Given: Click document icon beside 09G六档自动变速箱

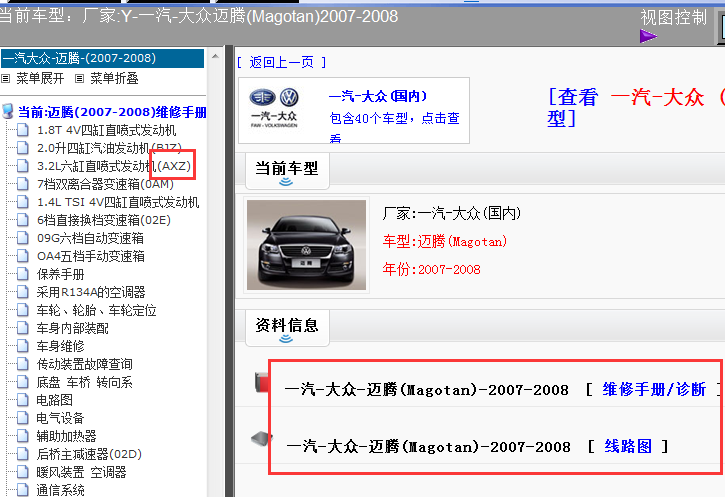Looking at the screenshot, I should coord(23,238).
